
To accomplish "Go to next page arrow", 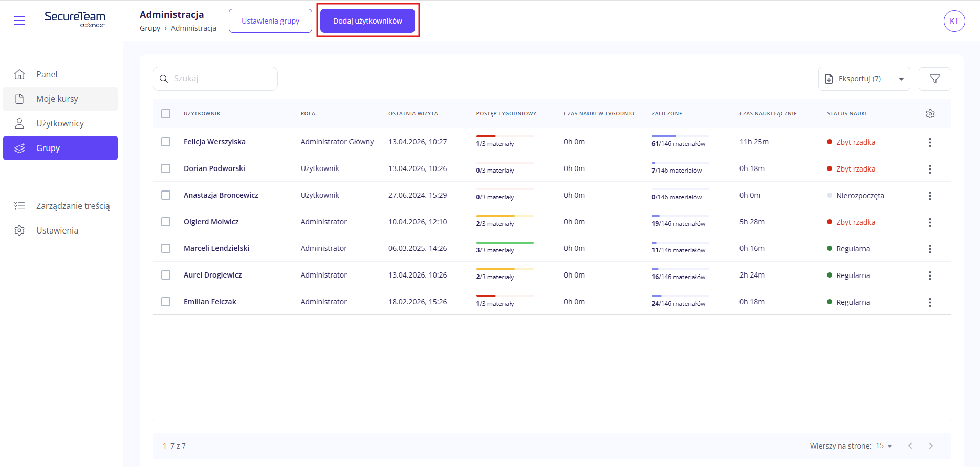I will [x=930, y=446].
